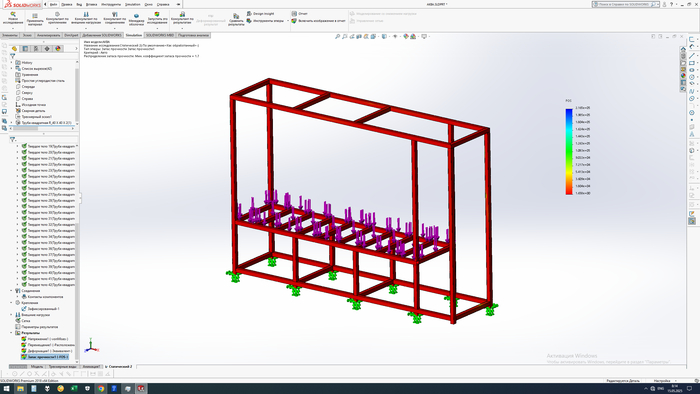
Task: Open the Design Insight plot
Action: click(261, 14)
